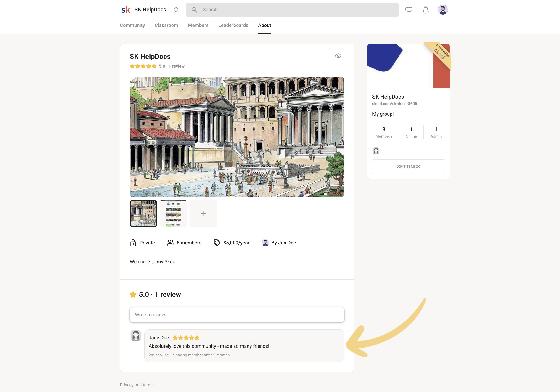Viewport: 560px width, 392px height.
Task: Select the About tab
Action: click(x=264, y=25)
